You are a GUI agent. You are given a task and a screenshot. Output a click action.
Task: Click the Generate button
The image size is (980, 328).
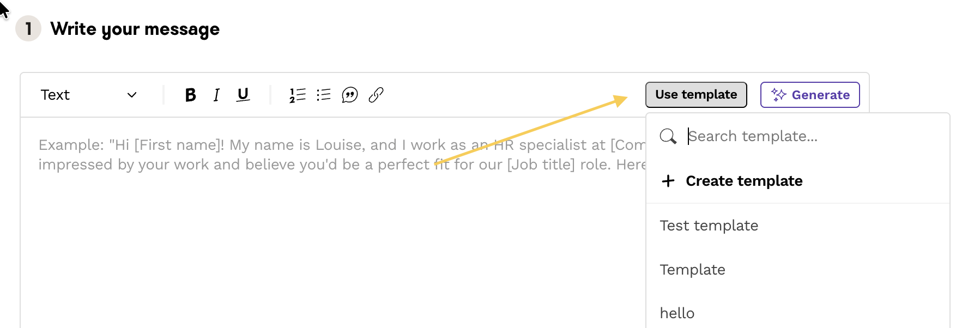pos(810,95)
